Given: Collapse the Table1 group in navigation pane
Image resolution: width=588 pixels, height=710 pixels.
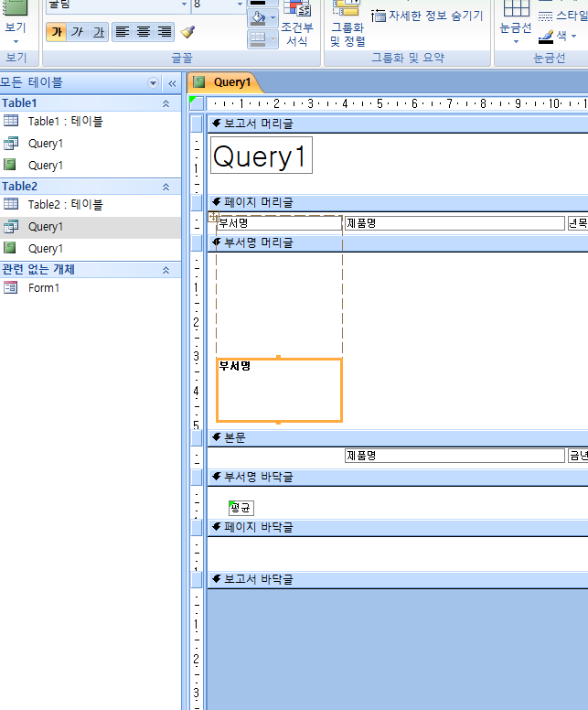Looking at the screenshot, I should (166, 103).
